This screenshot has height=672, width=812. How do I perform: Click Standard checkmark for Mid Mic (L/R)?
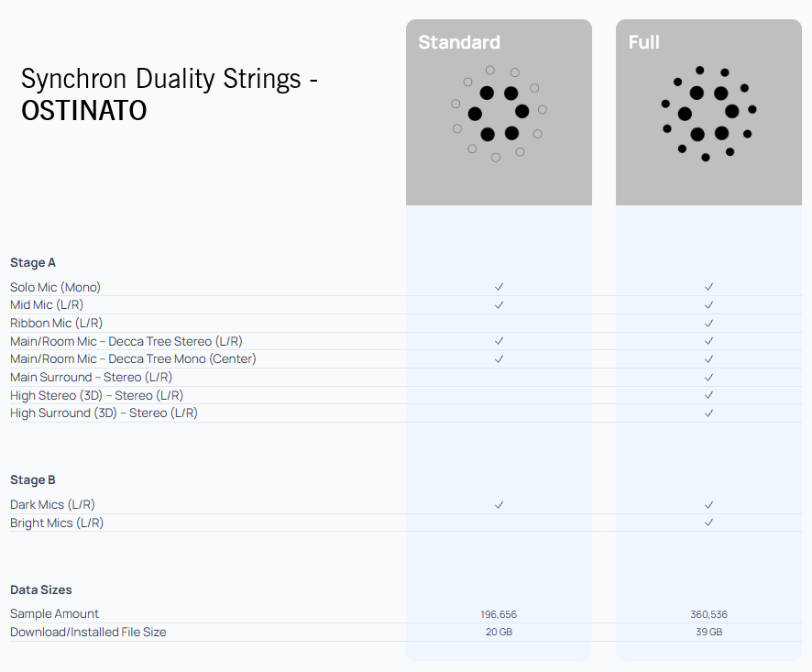[x=499, y=304]
